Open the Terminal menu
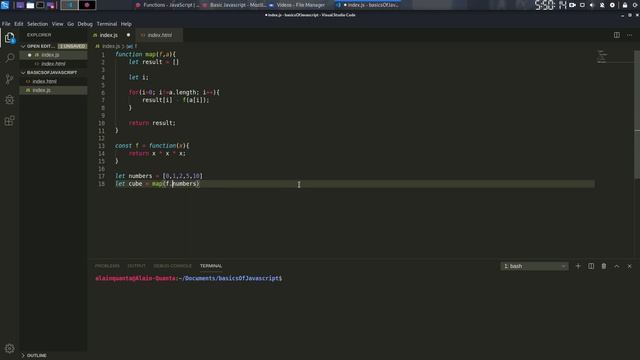Image resolution: width=640 pixels, height=360 pixels. pyautogui.click(x=107, y=24)
